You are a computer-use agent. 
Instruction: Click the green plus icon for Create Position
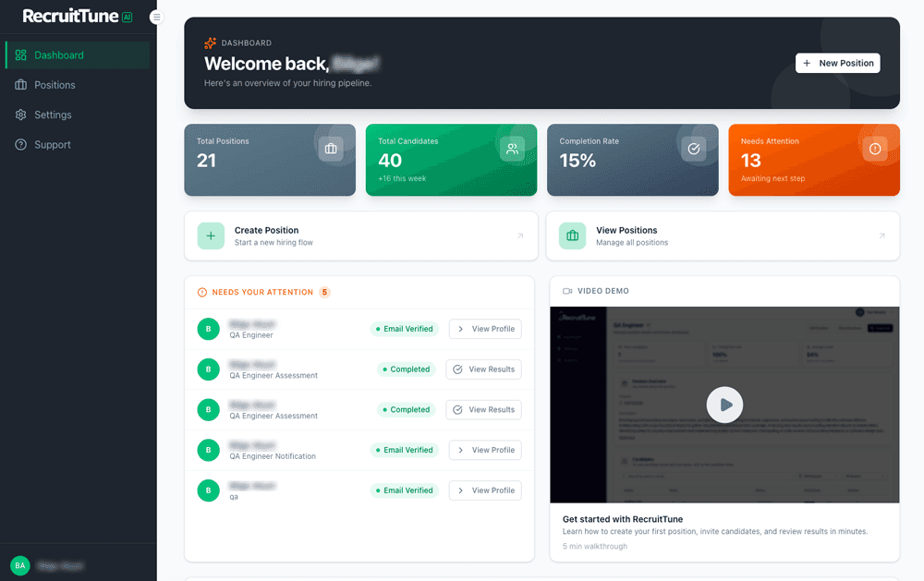click(211, 236)
